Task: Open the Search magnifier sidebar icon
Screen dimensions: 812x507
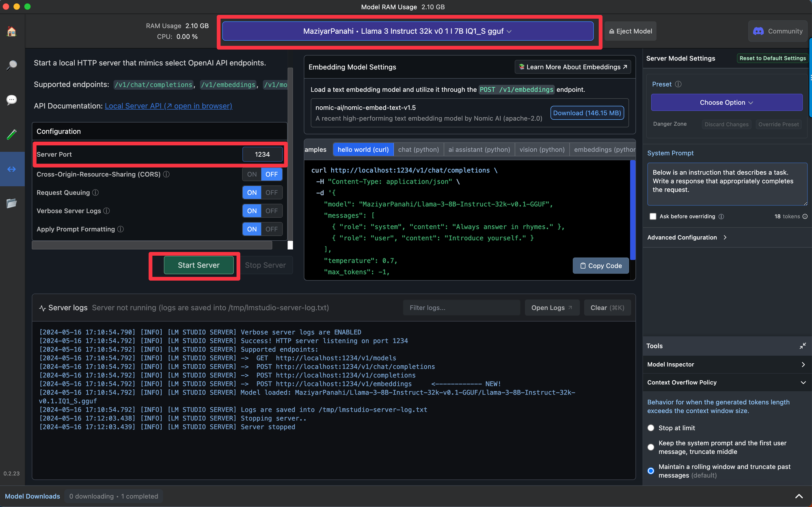Action: pyautogui.click(x=12, y=65)
